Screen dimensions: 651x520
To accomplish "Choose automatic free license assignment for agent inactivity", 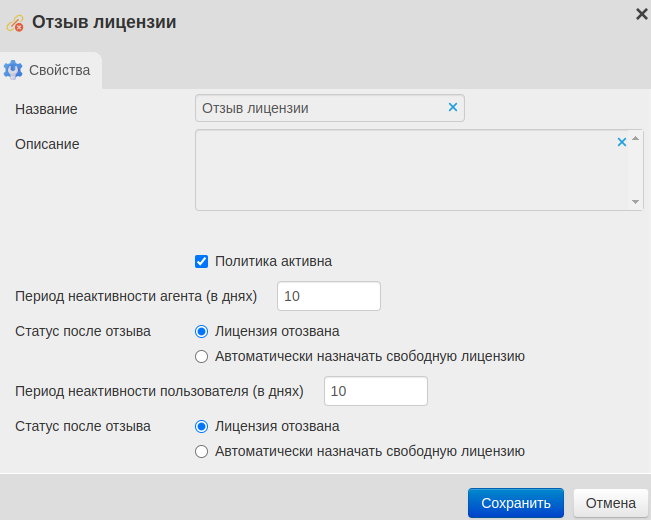I will click(x=201, y=356).
